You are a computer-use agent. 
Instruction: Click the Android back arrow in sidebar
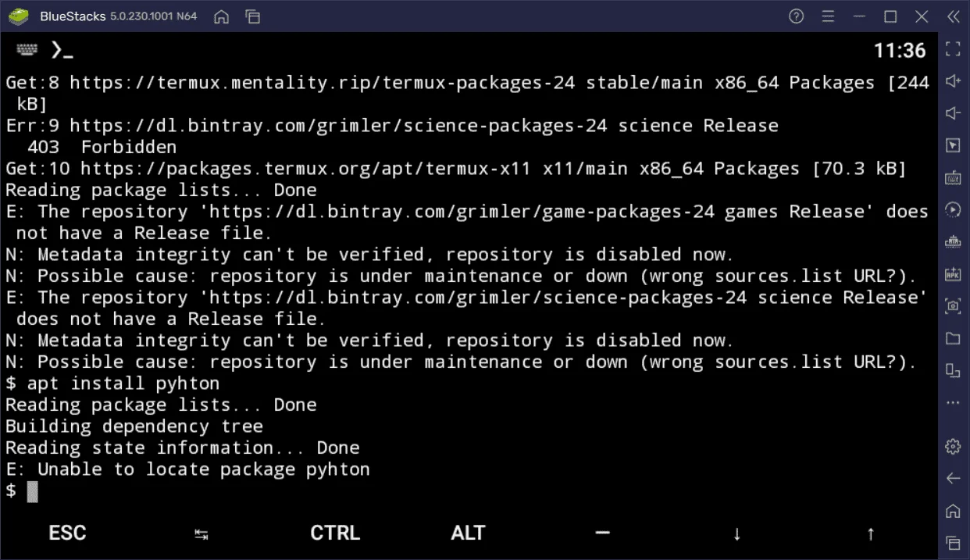[953, 478]
